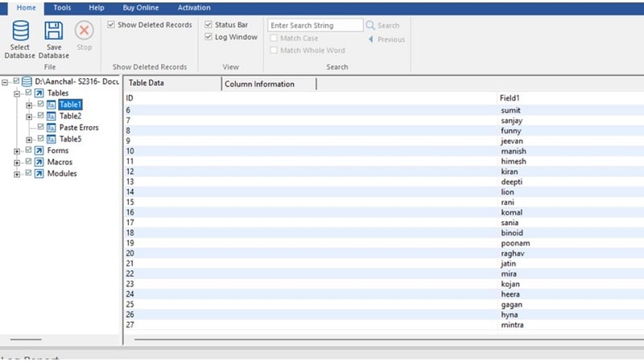Expand the Table2 node
The height and width of the screenshot is (362, 644).
pos(29,117)
